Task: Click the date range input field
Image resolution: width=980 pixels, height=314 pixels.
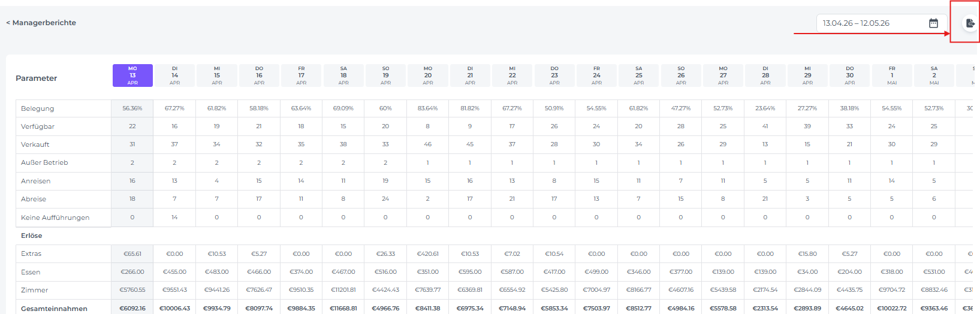Action: 869,23
